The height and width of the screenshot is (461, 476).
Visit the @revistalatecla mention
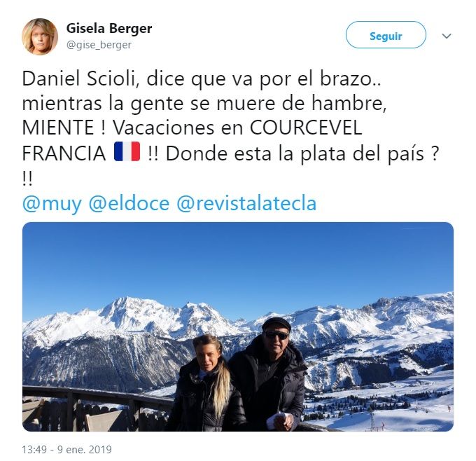tap(246, 203)
